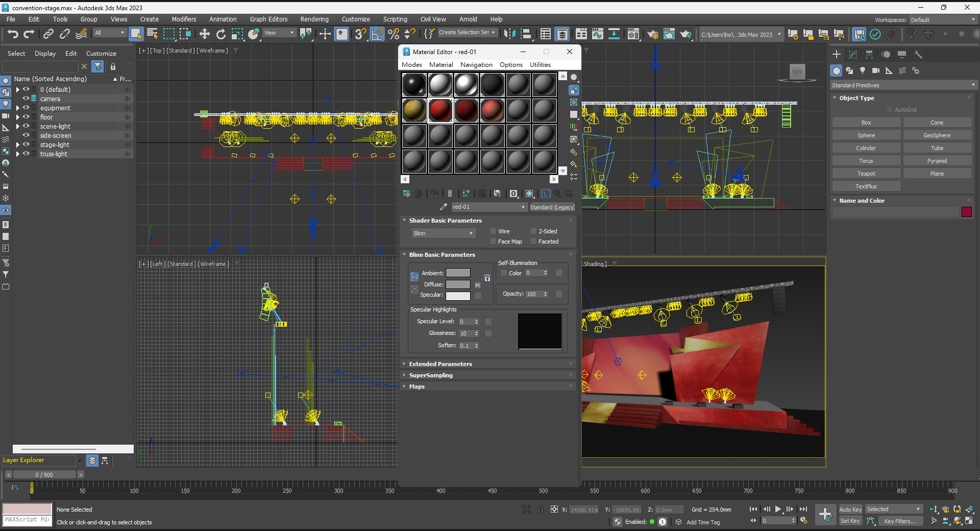This screenshot has height=531, width=980.
Task: Hide the floor layer using eye icon
Action: (x=26, y=117)
